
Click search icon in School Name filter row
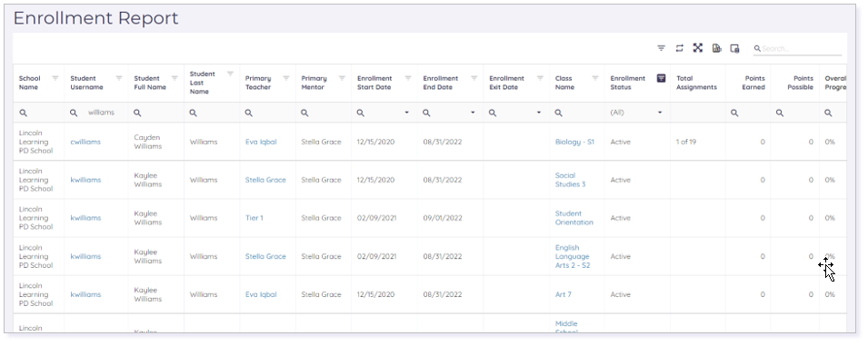coord(24,113)
